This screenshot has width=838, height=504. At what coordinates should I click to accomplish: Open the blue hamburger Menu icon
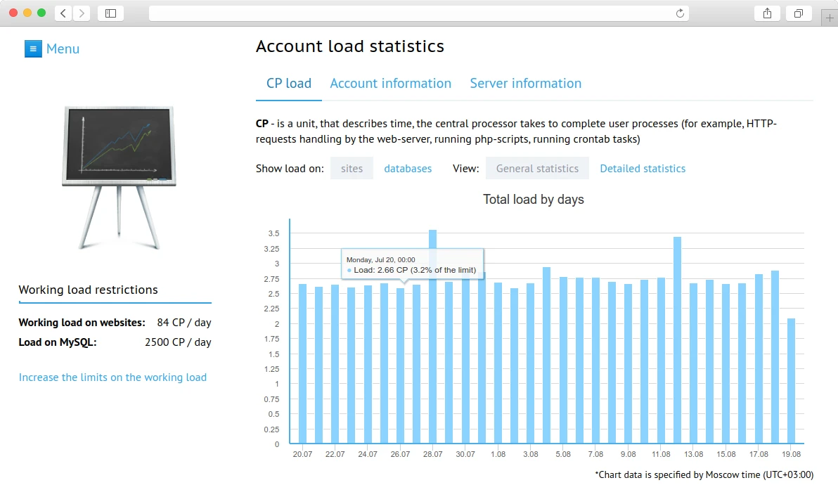tap(33, 49)
